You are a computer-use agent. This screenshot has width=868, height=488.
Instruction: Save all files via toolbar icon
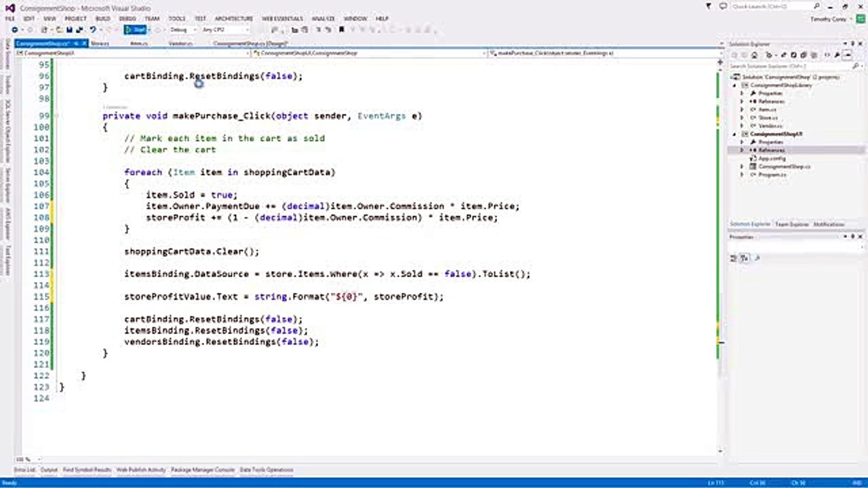80,30
